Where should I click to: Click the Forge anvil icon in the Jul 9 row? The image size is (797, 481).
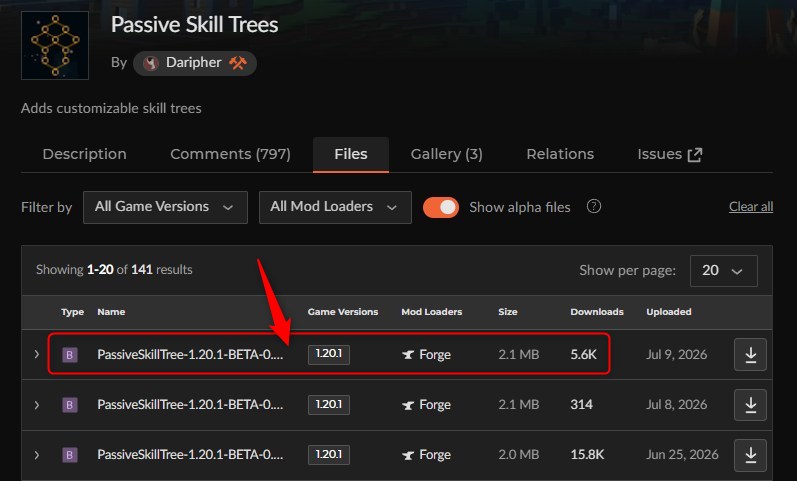point(408,354)
